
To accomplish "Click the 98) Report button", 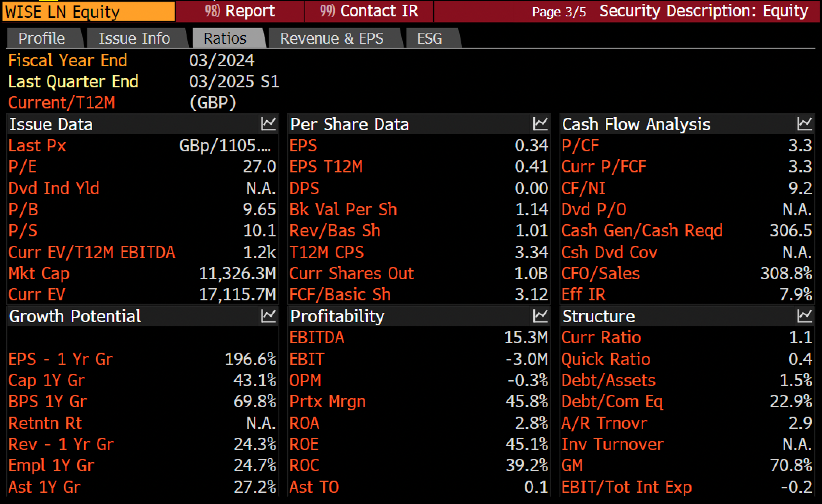I will [x=240, y=11].
